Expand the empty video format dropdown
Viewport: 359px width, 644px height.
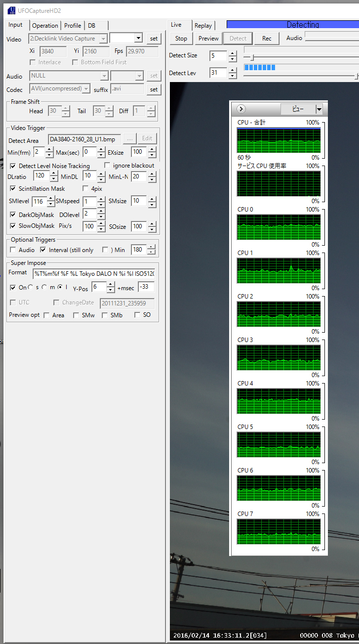click(x=138, y=39)
